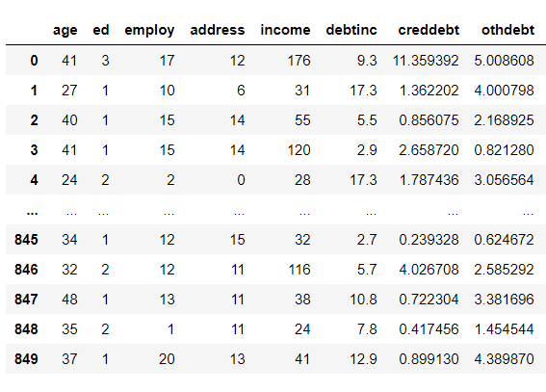Click othdebt value 4.389870
Screen dimensions: 546x392
click(x=504, y=359)
